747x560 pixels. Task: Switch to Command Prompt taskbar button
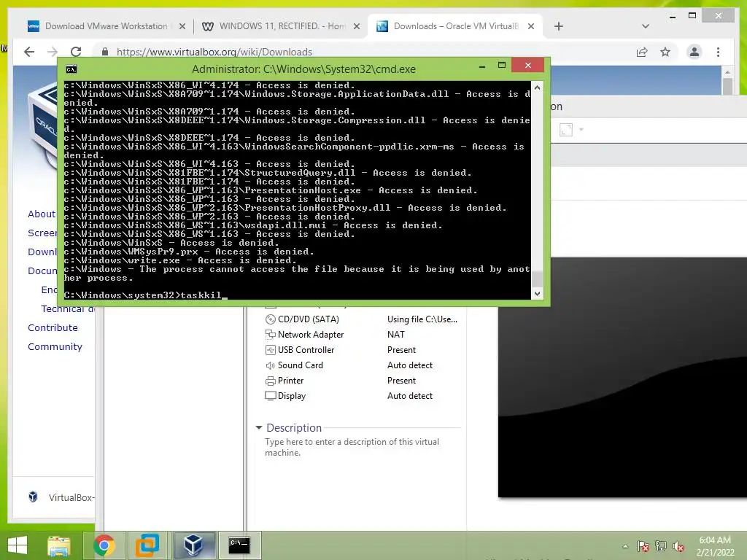pyautogui.click(x=239, y=545)
